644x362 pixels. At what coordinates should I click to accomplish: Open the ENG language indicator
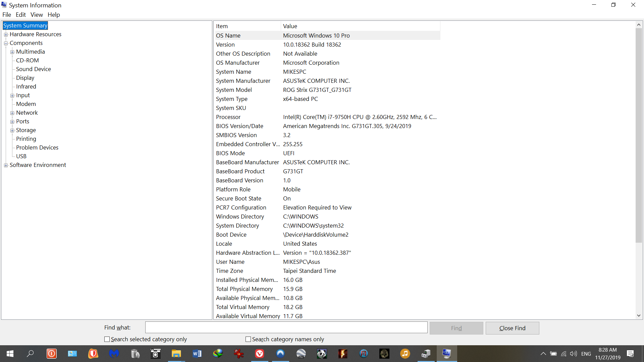tap(586, 354)
